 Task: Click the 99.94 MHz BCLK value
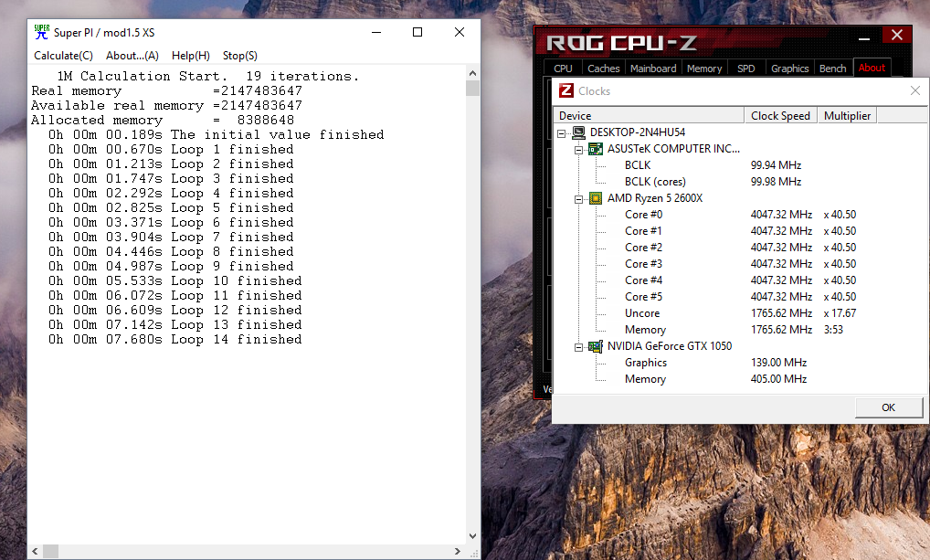pyautogui.click(x=776, y=165)
